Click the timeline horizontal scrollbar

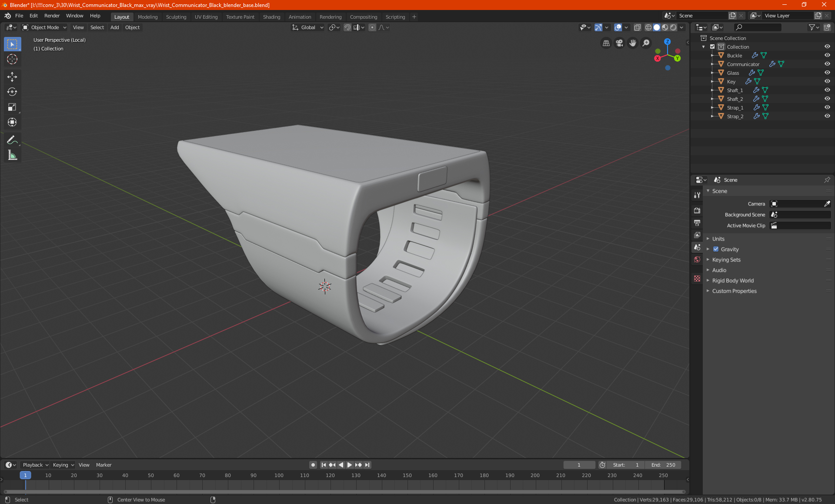coord(344,492)
